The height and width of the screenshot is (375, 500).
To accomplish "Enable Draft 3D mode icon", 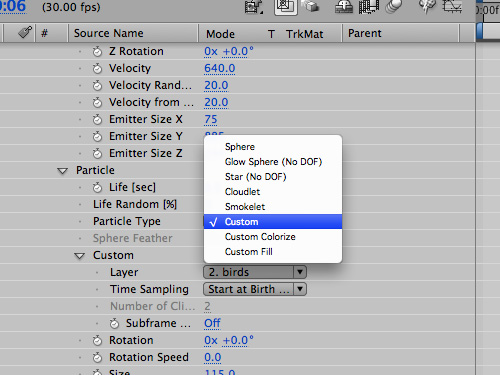I will 311,6.
